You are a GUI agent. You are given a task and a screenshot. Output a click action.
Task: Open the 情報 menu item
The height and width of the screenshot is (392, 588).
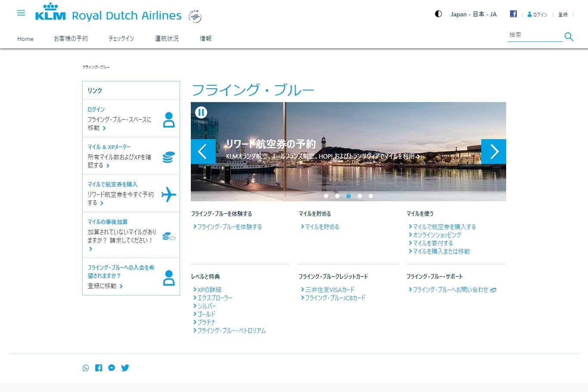205,39
